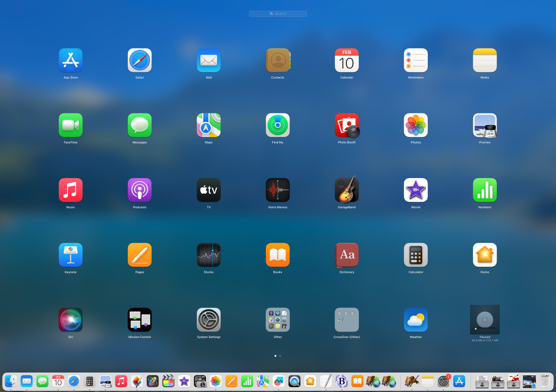The width and height of the screenshot is (556, 392).
Task: Open Find My
Action: coord(278,125)
